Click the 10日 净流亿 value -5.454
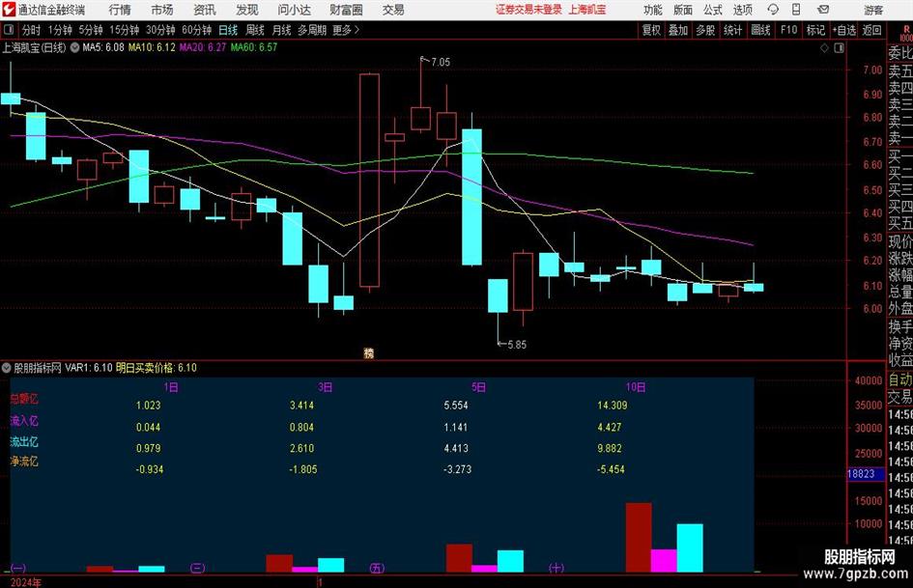The height and width of the screenshot is (588, 913). coord(611,469)
